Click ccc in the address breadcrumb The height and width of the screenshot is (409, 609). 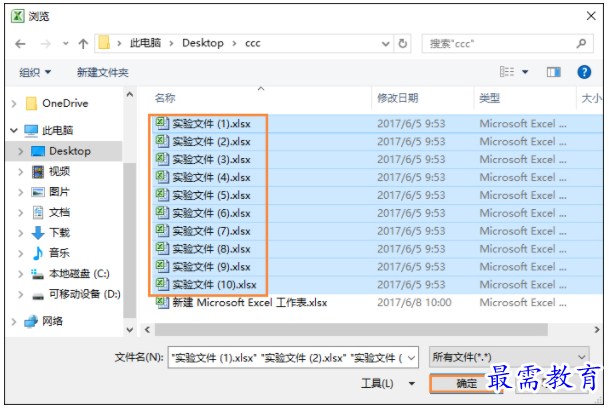coord(252,43)
